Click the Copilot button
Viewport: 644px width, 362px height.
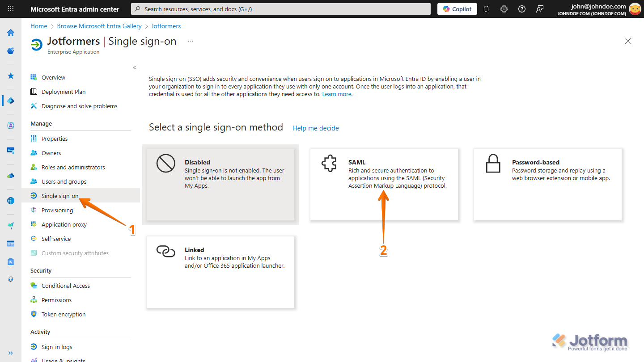(457, 9)
